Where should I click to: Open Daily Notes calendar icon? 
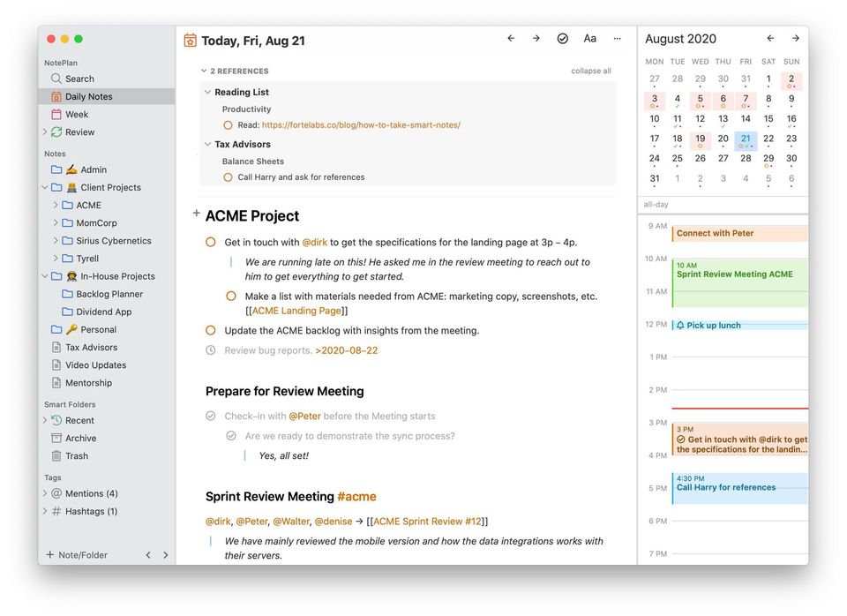tap(56, 97)
